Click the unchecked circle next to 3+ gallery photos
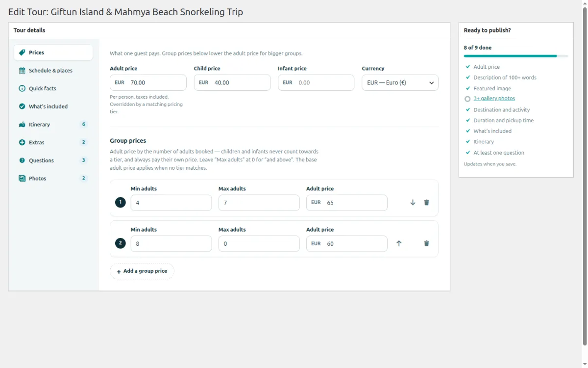 pyautogui.click(x=467, y=99)
